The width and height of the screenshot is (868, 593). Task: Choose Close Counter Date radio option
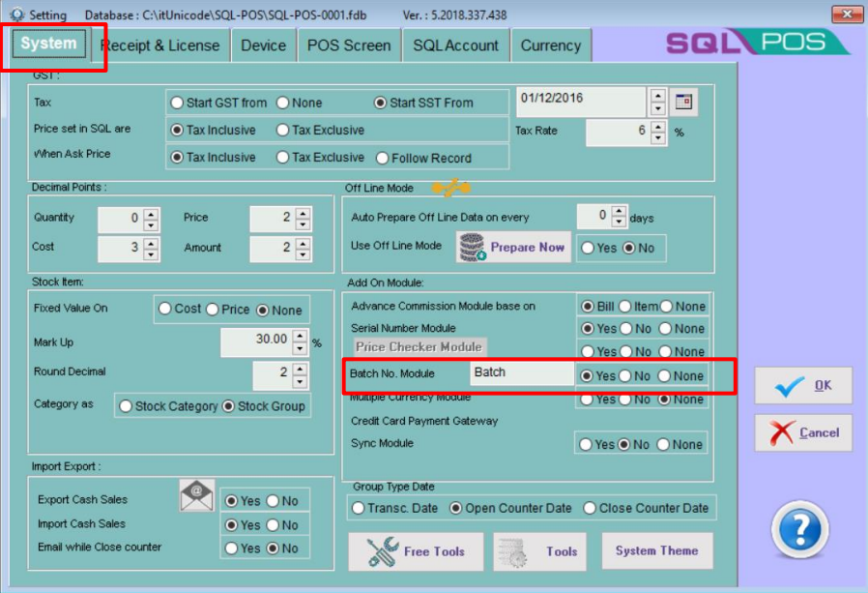(x=589, y=508)
